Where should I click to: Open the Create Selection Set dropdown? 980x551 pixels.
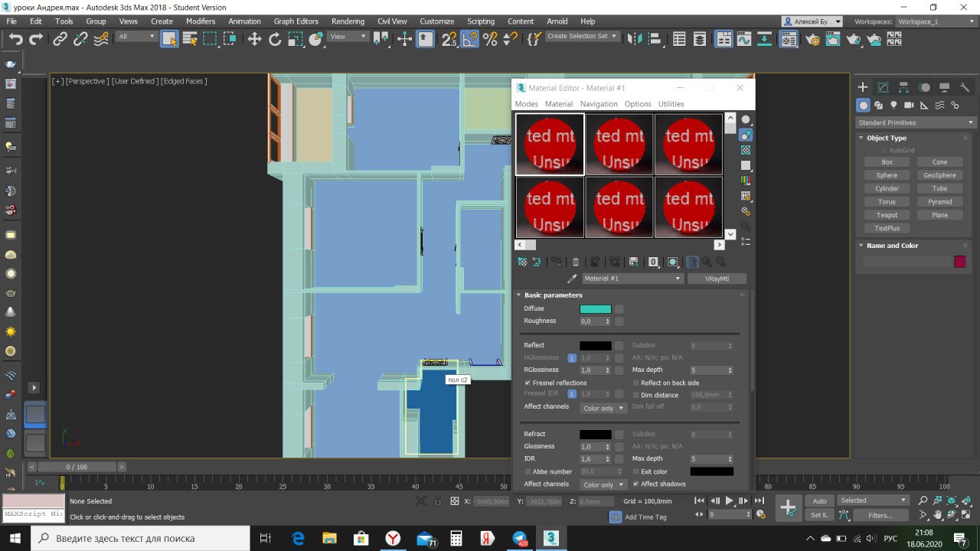(x=582, y=37)
